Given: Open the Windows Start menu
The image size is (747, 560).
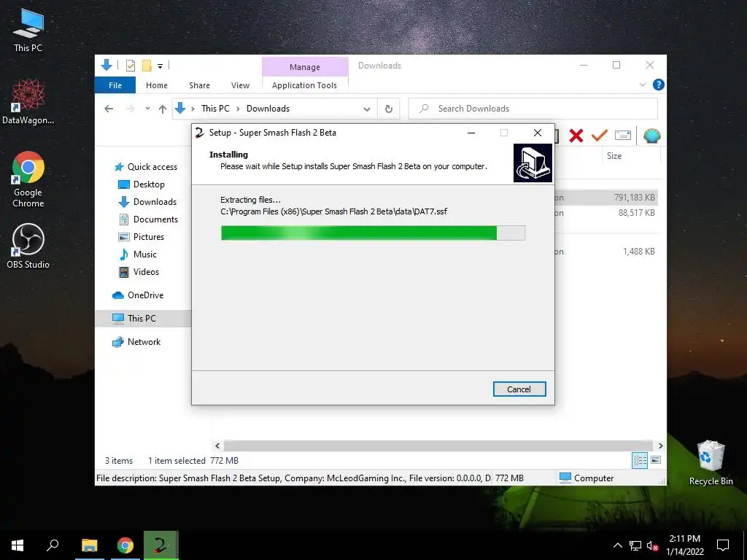Looking at the screenshot, I should pos(18,545).
